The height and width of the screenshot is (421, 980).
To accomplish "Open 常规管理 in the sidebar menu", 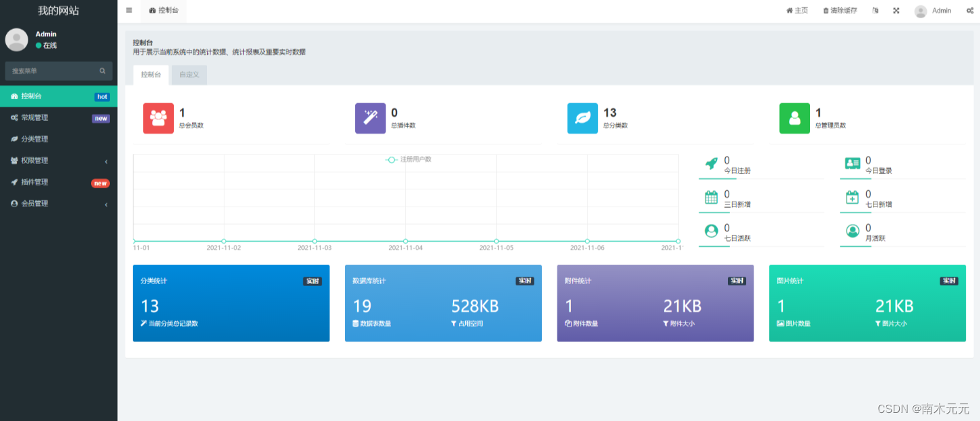I will click(x=59, y=118).
